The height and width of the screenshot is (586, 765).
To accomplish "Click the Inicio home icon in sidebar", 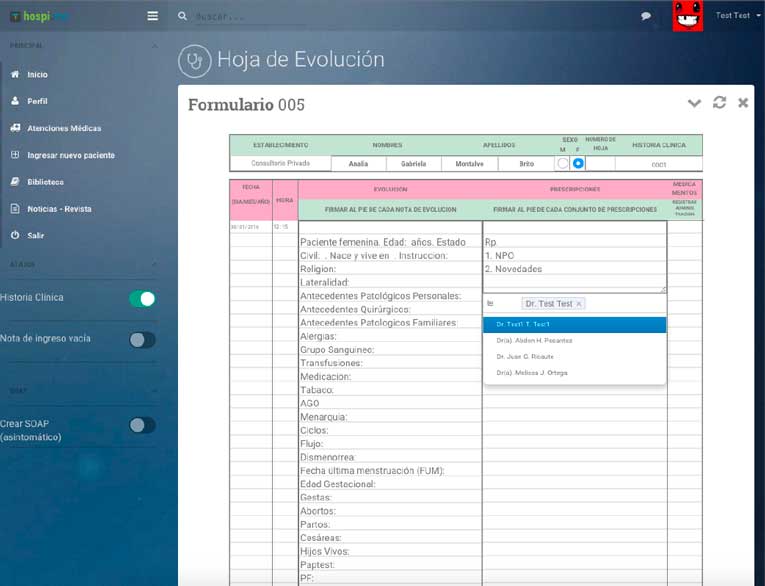I will tap(14, 75).
